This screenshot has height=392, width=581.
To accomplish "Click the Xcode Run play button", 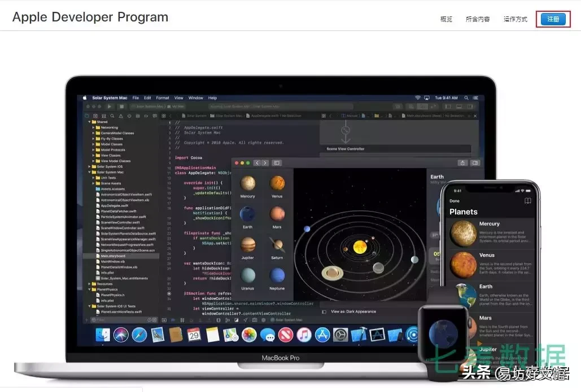I will [x=109, y=106].
